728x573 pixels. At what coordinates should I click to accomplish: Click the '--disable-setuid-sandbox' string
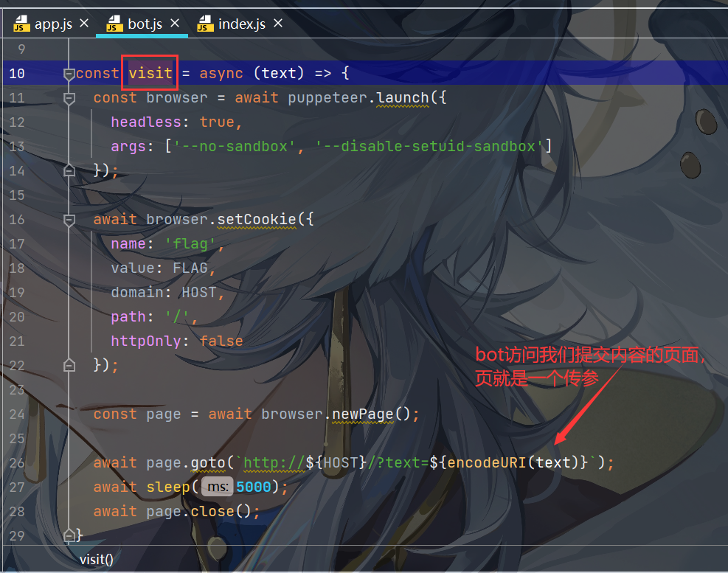(x=429, y=146)
